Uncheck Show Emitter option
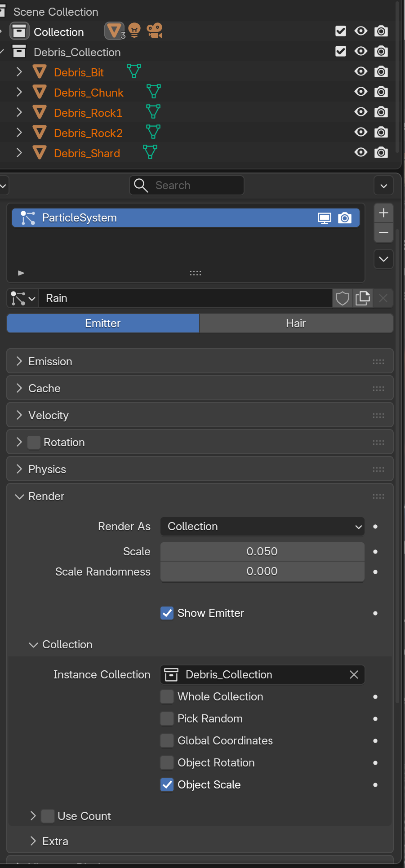This screenshot has width=405, height=868. (167, 613)
